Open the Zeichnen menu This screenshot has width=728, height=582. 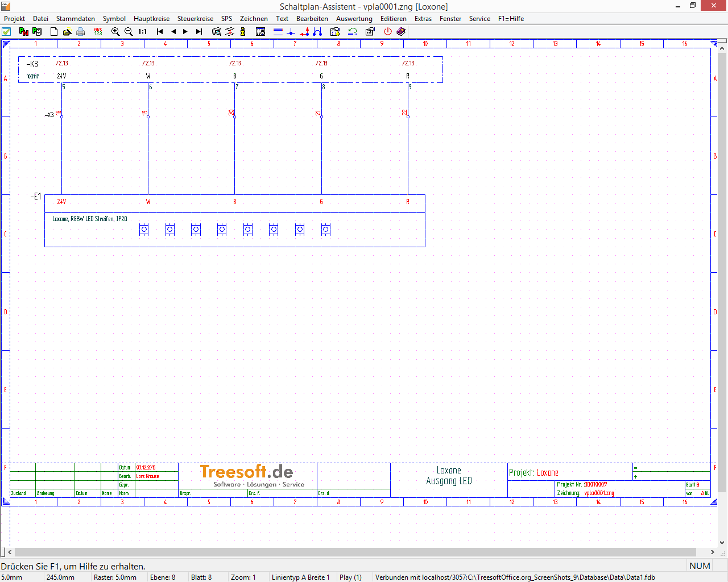[254, 19]
